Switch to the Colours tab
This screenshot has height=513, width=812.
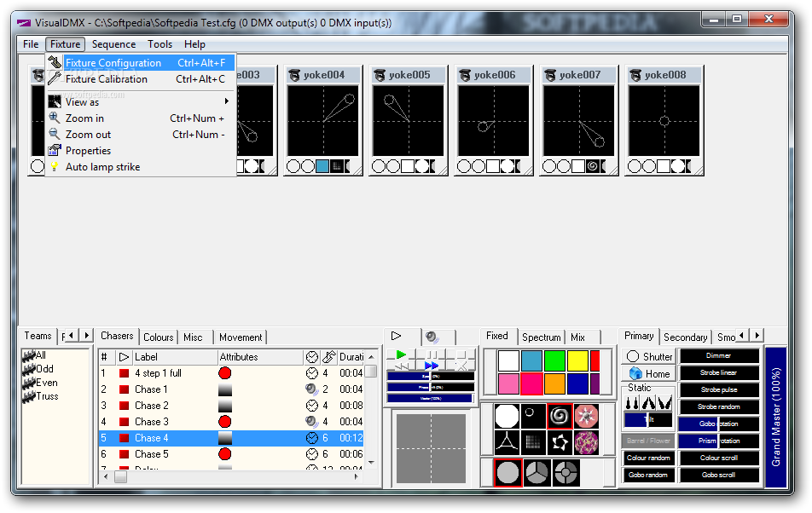click(x=159, y=337)
